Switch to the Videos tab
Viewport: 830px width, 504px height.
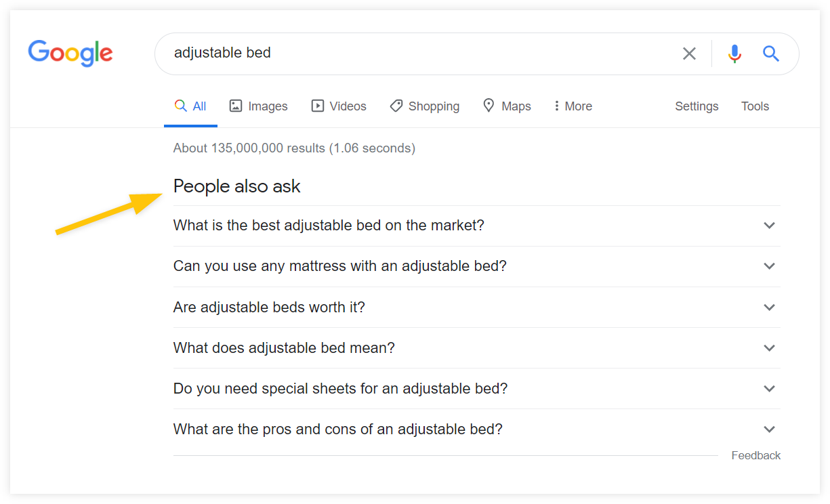(339, 106)
